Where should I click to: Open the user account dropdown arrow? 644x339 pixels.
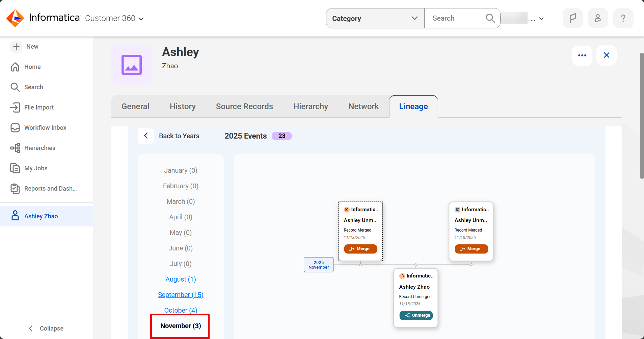click(x=541, y=19)
